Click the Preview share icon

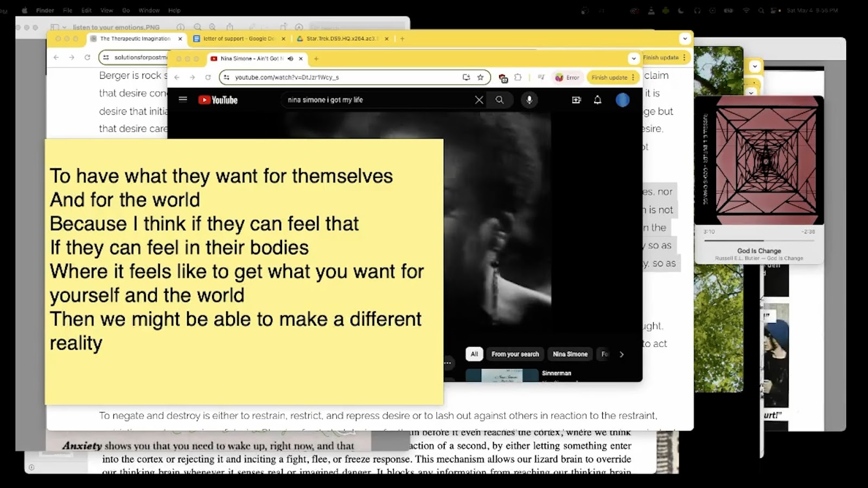(230, 27)
